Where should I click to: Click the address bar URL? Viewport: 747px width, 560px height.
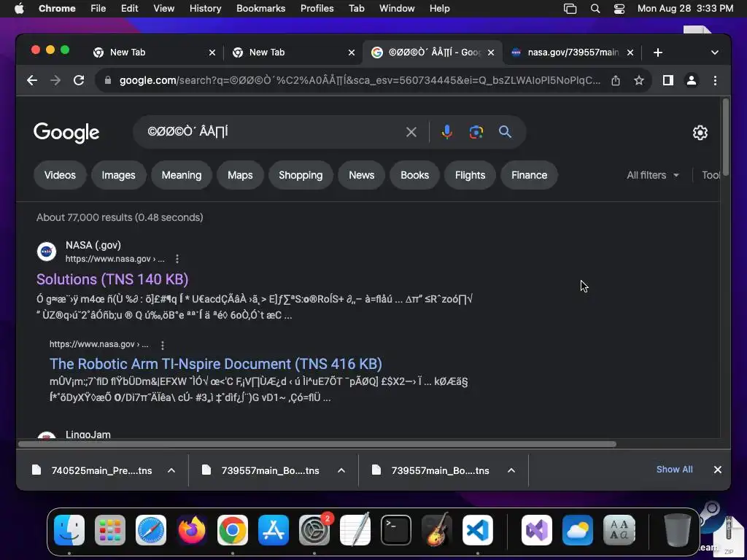[x=360, y=80]
